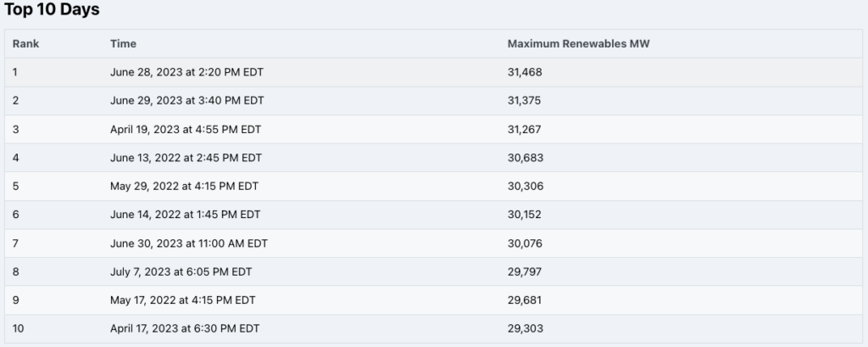Click the Time column header
Screen dimensions: 868x347
tap(123, 44)
